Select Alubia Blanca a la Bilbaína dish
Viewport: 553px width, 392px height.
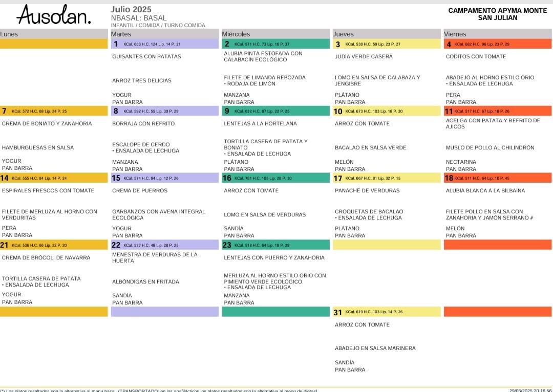coord(485,191)
